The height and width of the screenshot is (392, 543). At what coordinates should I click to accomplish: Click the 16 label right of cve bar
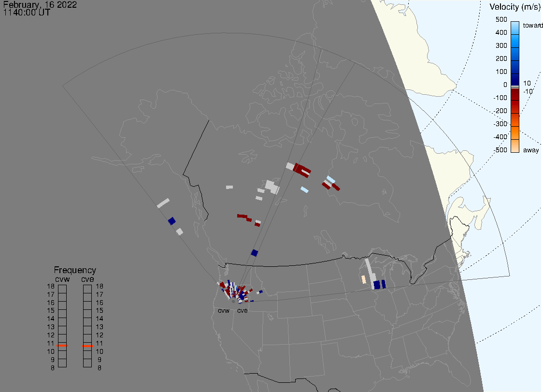(x=100, y=303)
